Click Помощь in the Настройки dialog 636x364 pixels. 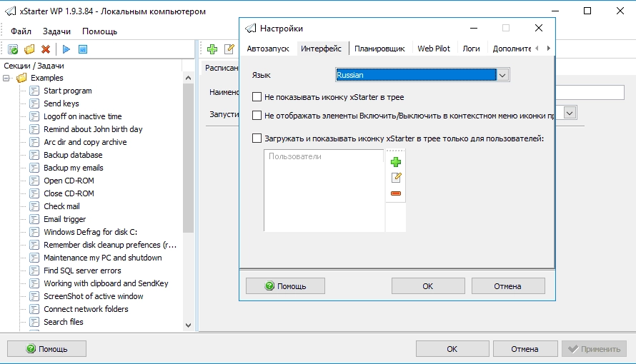click(x=285, y=286)
